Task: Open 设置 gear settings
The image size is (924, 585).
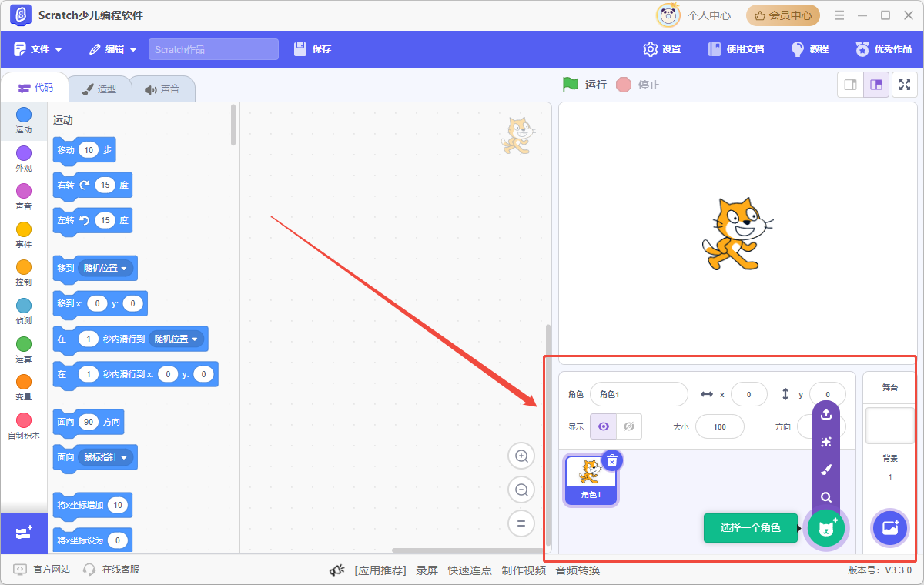Action: (x=662, y=49)
